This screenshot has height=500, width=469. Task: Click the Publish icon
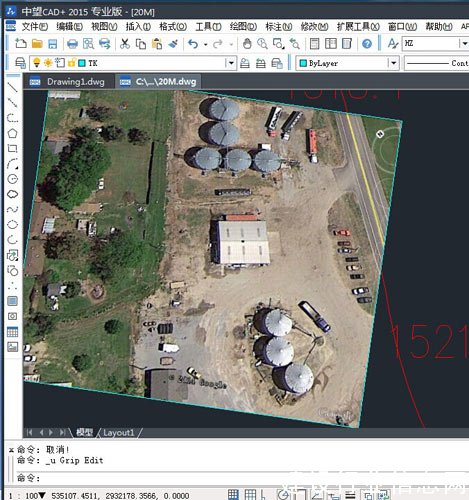tap(105, 44)
